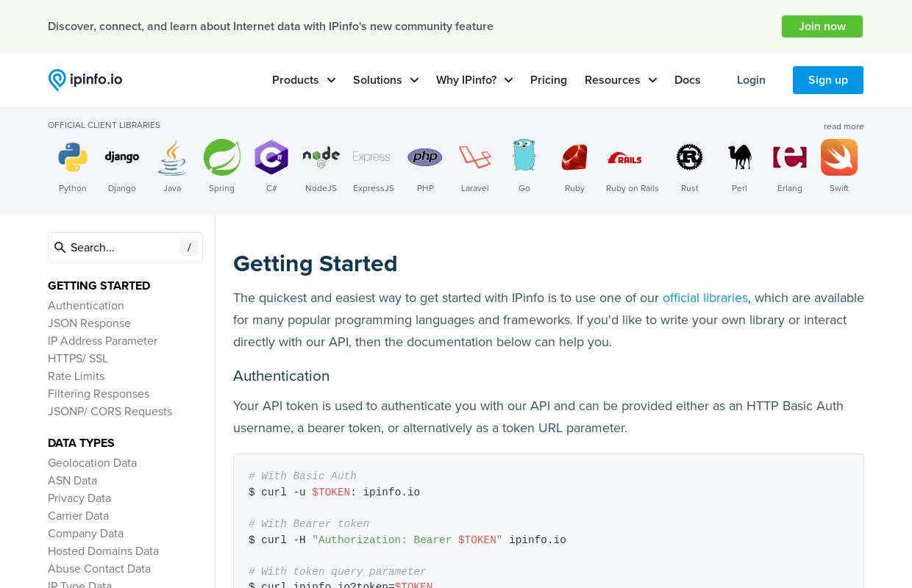Open Carrier Data in the sidebar
Screen dimensions: 912x588
[x=78, y=516]
